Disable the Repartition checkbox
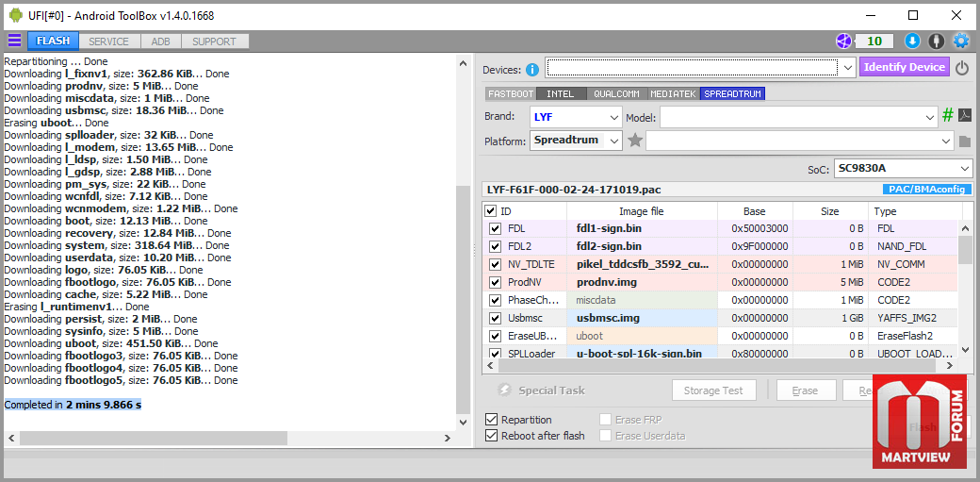The width and height of the screenshot is (980, 482). point(492,420)
